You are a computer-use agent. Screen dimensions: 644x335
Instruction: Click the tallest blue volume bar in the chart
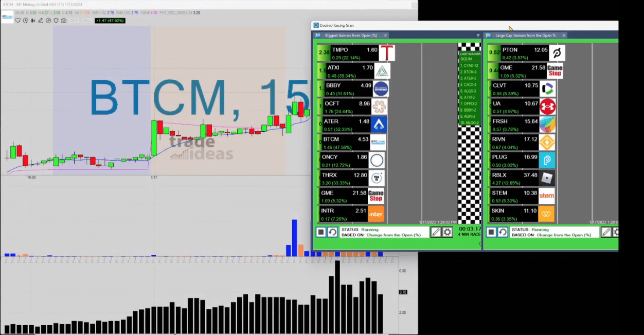[295, 238]
